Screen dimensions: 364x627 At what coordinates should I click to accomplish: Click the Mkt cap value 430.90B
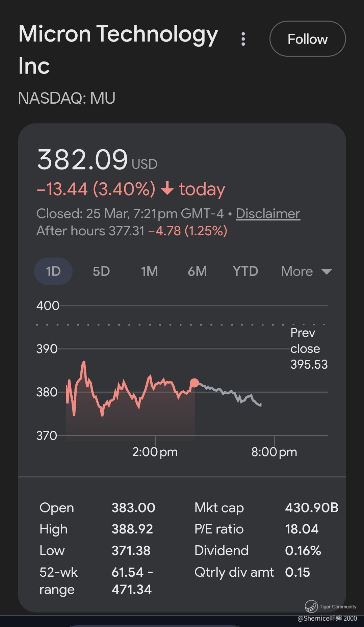pyautogui.click(x=311, y=507)
